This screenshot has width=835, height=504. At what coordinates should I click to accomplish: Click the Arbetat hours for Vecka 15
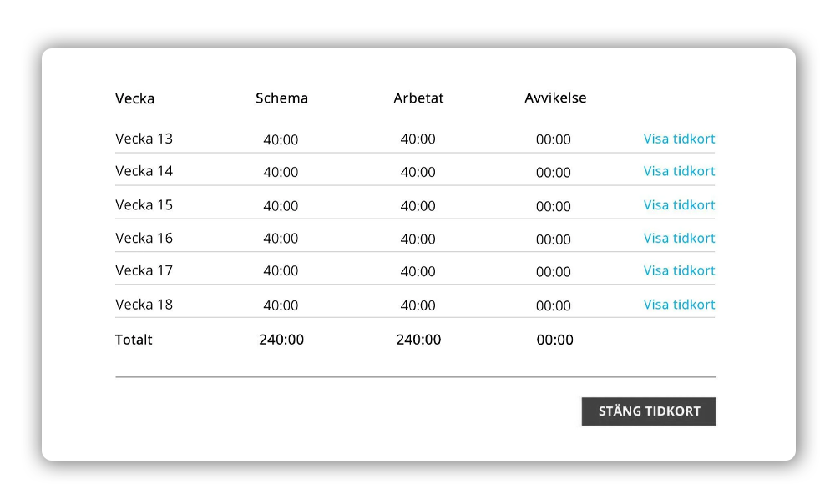(x=417, y=206)
